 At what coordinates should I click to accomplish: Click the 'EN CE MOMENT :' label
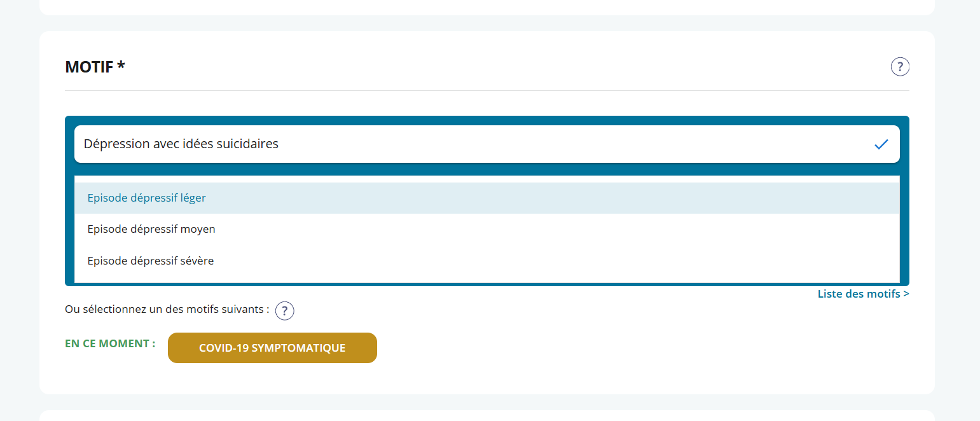(110, 343)
